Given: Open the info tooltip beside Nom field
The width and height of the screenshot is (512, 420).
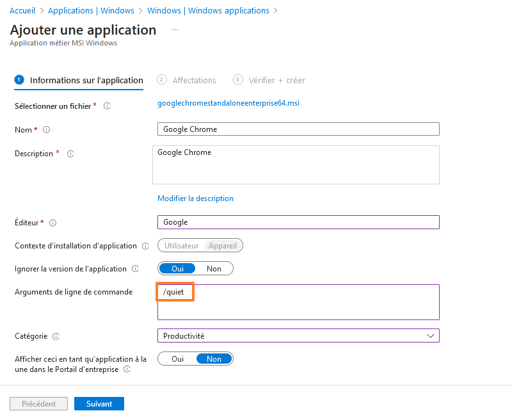Looking at the screenshot, I should coord(45,129).
